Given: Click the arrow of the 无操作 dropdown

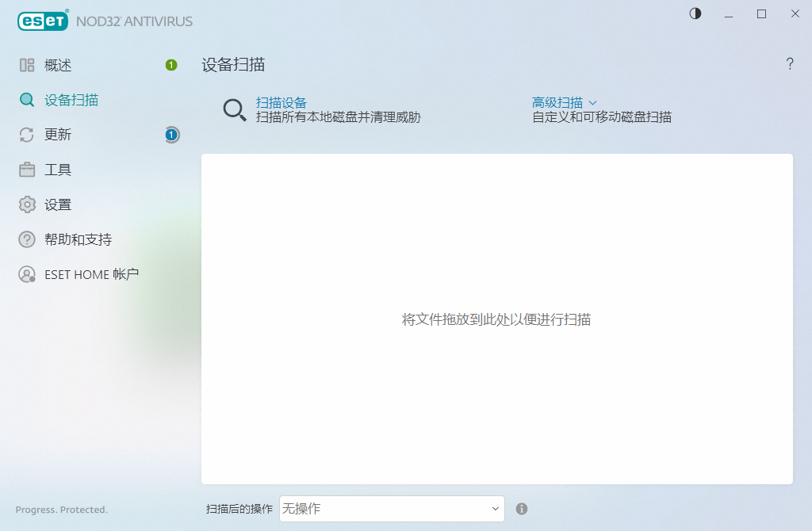Looking at the screenshot, I should (x=495, y=509).
